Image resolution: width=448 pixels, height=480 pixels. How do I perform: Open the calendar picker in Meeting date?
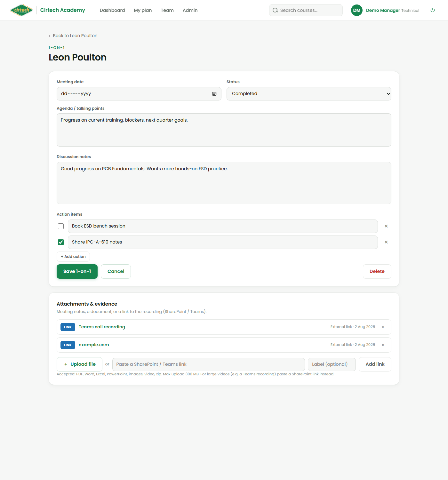tap(214, 94)
